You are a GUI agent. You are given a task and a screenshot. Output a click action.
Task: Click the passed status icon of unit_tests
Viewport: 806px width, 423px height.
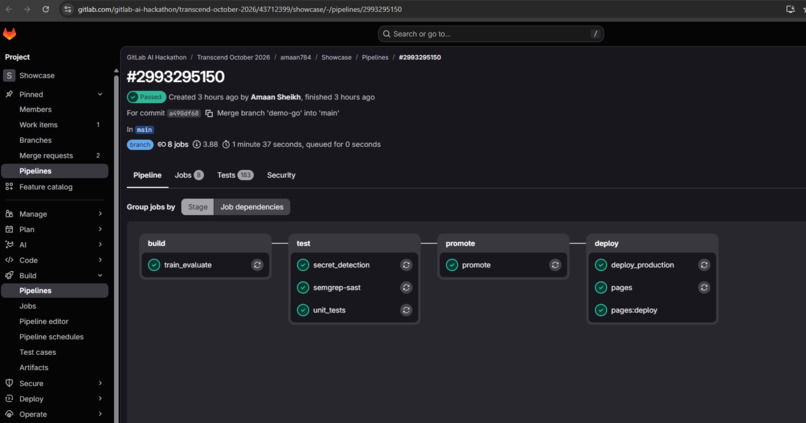303,310
